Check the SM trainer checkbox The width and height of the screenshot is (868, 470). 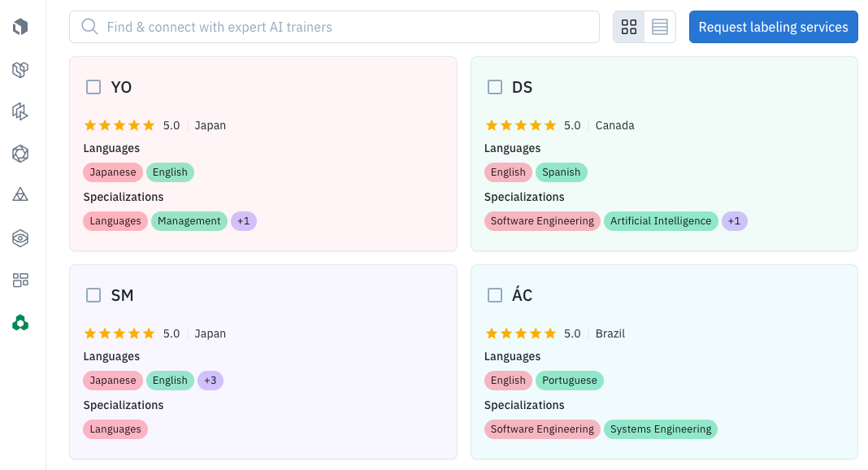pyautogui.click(x=93, y=295)
